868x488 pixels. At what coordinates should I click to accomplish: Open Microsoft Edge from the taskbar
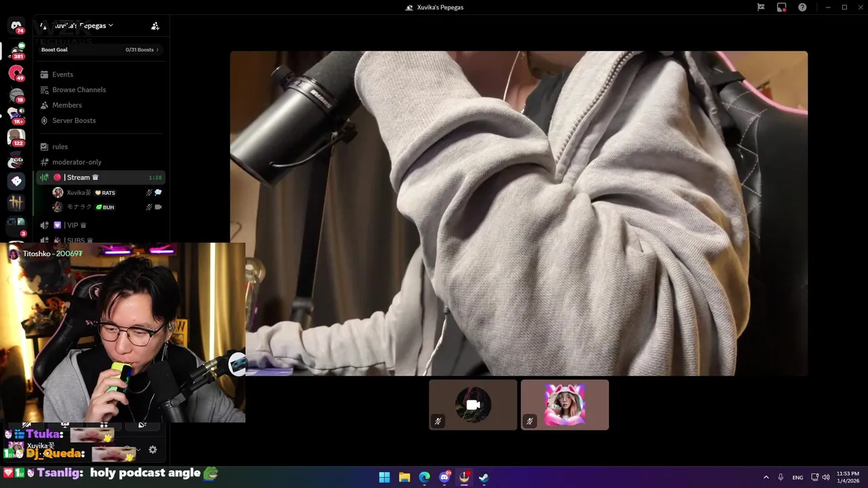pyautogui.click(x=425, y=477)
